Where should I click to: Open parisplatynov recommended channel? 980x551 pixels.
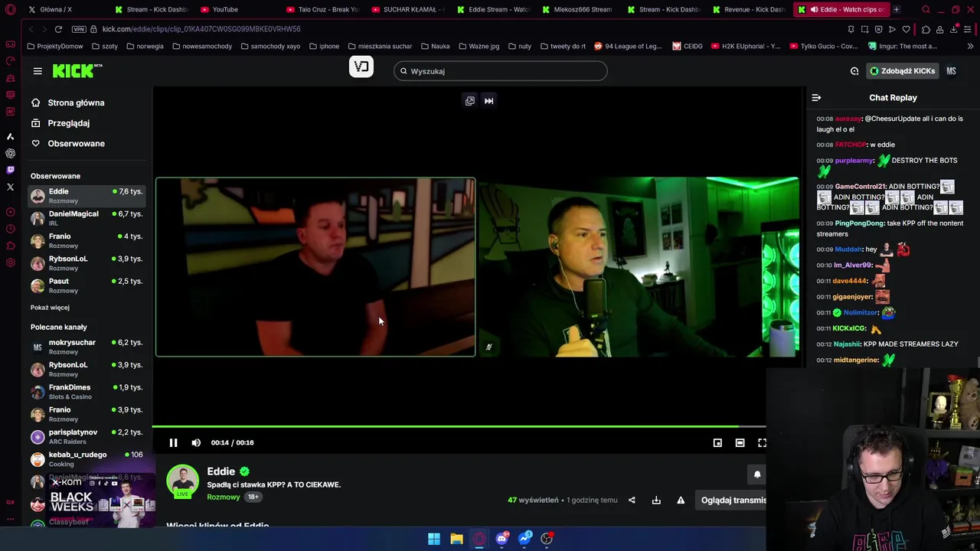point(87,437)
